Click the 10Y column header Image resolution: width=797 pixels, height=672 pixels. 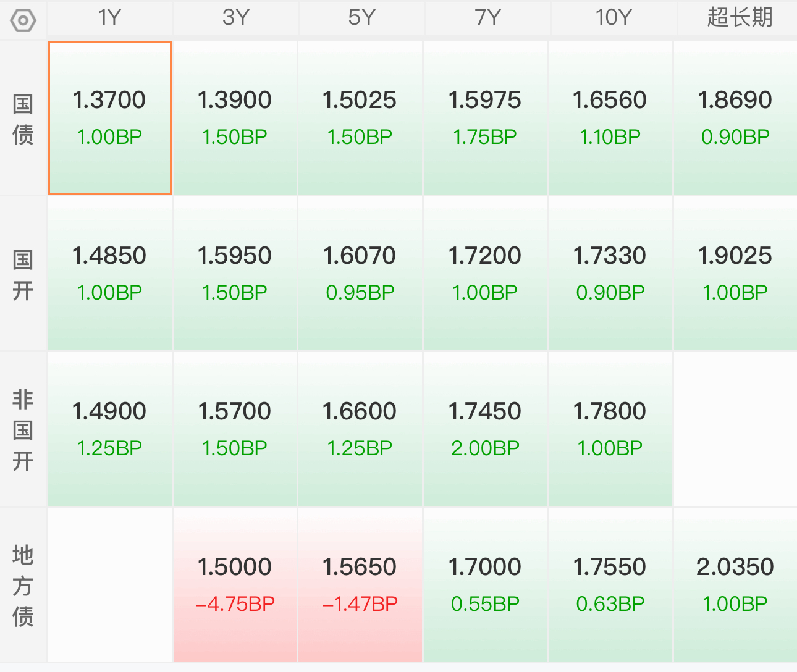pyautogui.click(x=613, y=17)
